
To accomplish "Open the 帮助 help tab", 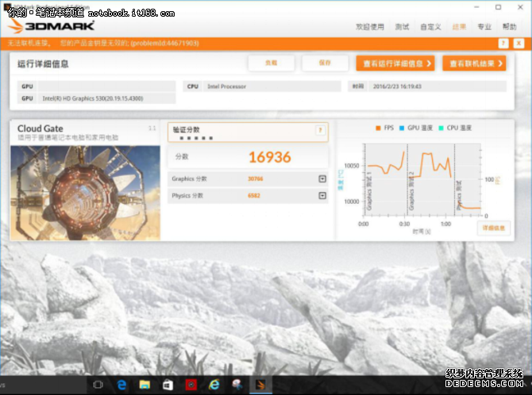I will 509,27.
